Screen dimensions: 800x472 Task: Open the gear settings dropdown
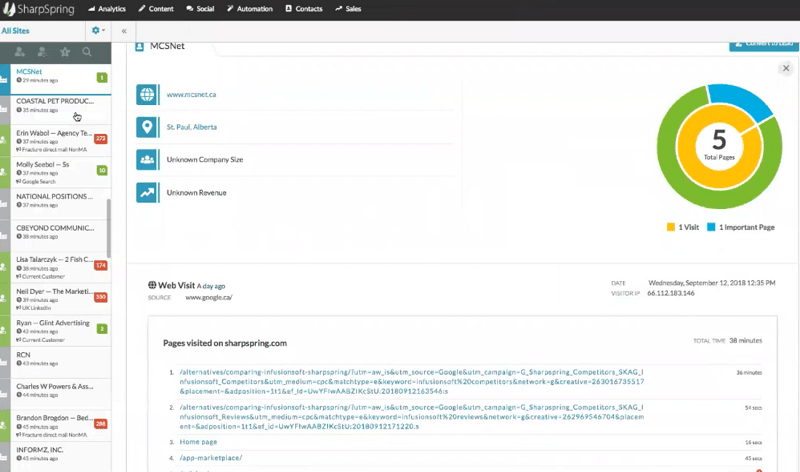(x=98, y=31)
